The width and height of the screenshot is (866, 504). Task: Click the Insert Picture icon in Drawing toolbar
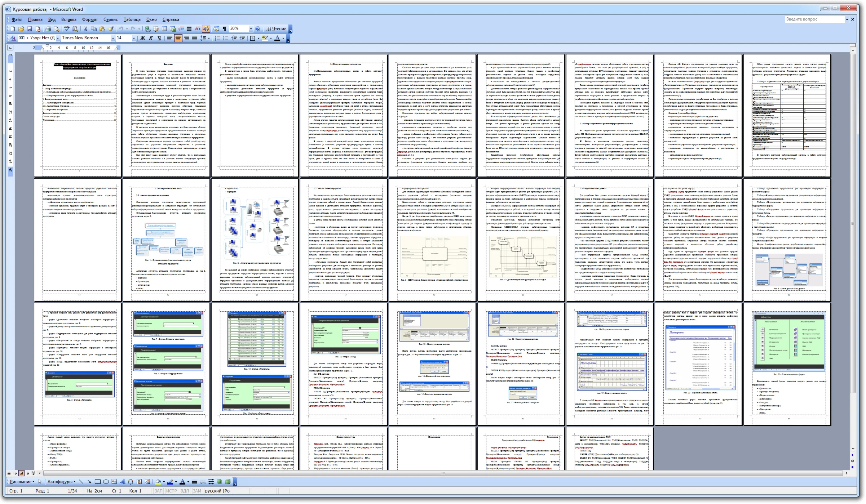pos(147,482)
